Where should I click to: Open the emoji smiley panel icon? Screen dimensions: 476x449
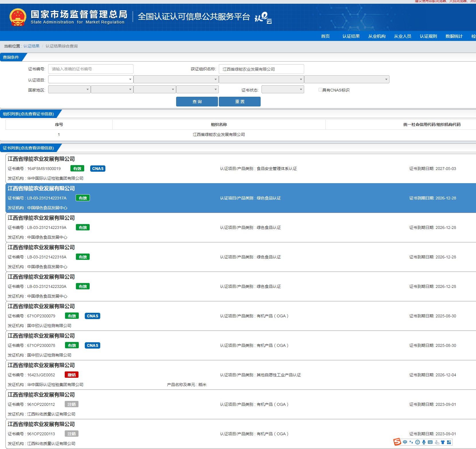coord(418,442)
